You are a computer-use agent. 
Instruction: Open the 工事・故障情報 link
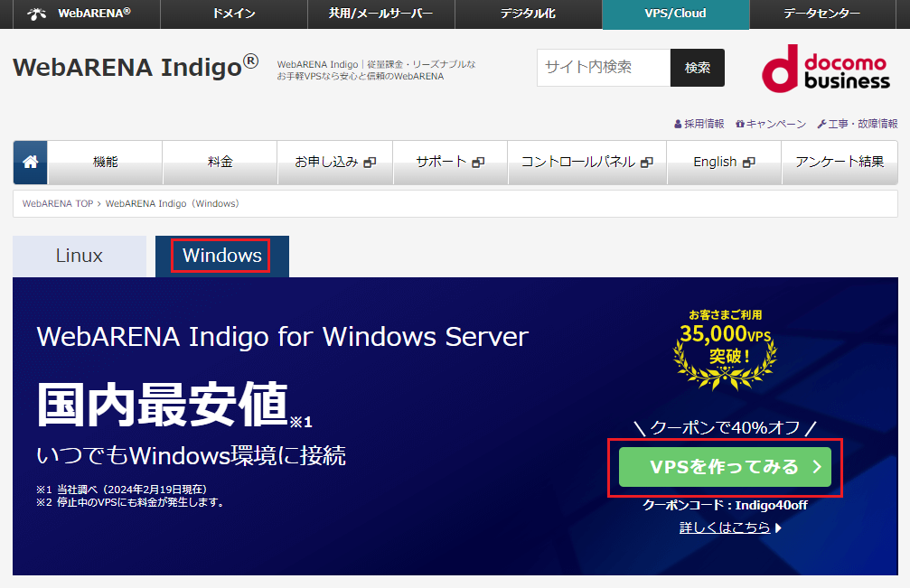[858, 124]
